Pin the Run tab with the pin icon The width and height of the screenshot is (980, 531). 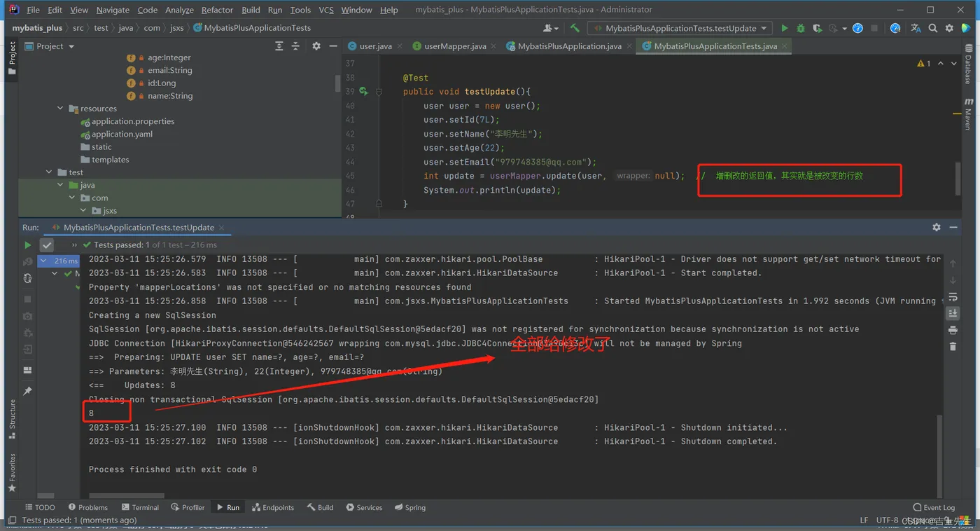click(x=27, y=391)
